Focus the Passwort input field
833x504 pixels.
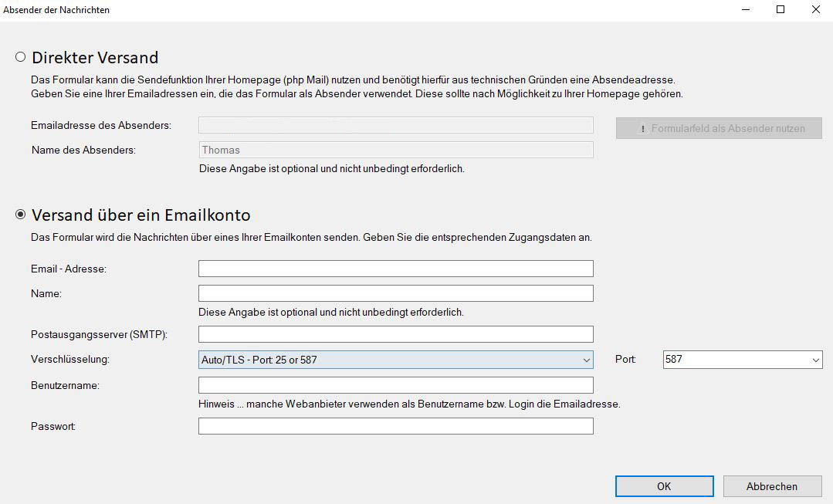pos(395,426)
